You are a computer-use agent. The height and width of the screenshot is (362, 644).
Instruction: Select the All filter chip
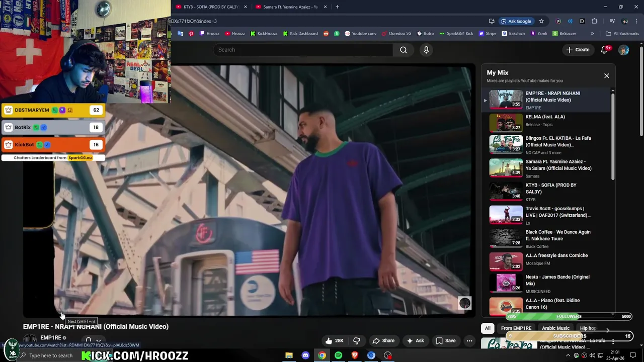click(x=487, y=328)
